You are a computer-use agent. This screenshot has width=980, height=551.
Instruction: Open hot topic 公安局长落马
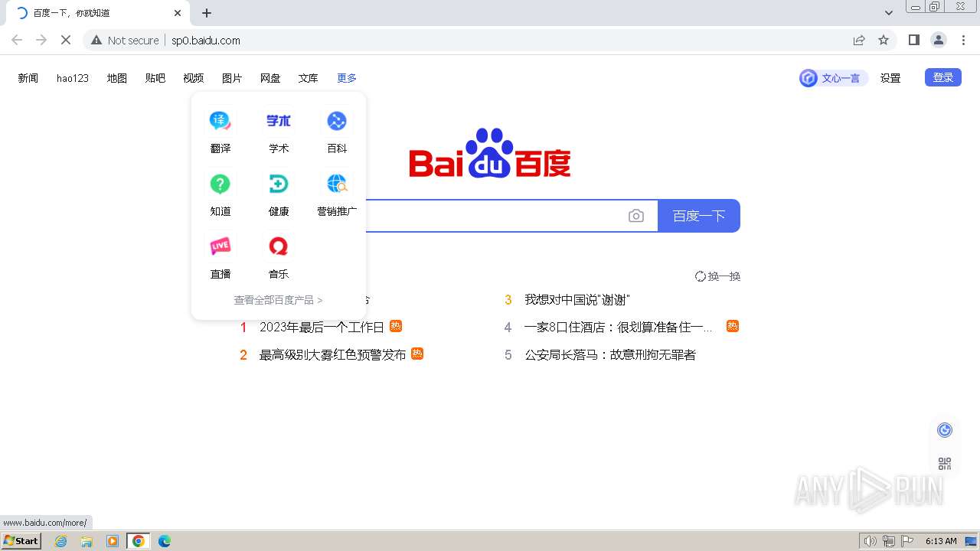610,354
